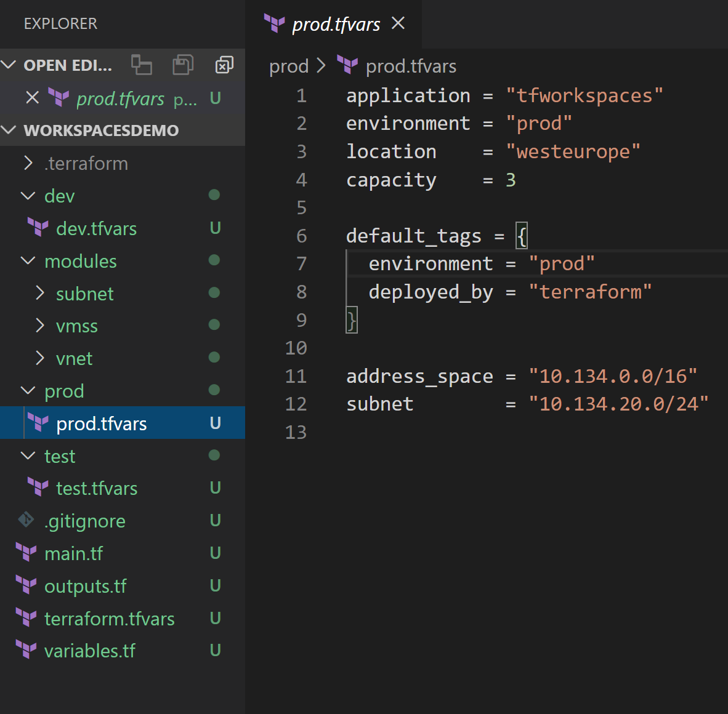Click prod.tfvars breadcrumb segment

[411, 66]
